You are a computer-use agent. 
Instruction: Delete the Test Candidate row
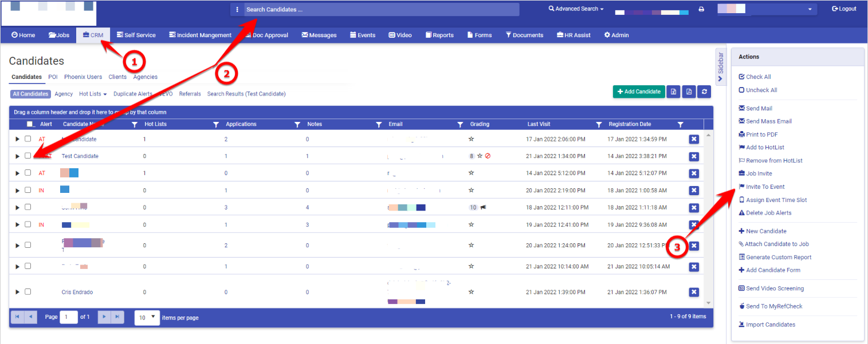coord(694,156)
